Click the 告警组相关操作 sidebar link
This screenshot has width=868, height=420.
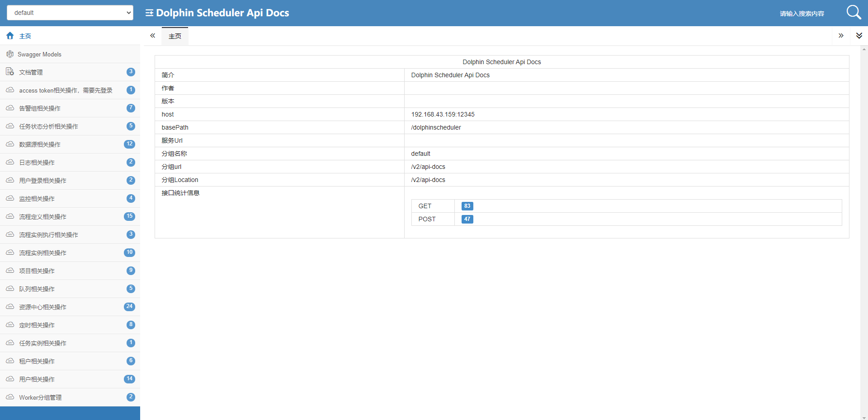coord(41,108)
